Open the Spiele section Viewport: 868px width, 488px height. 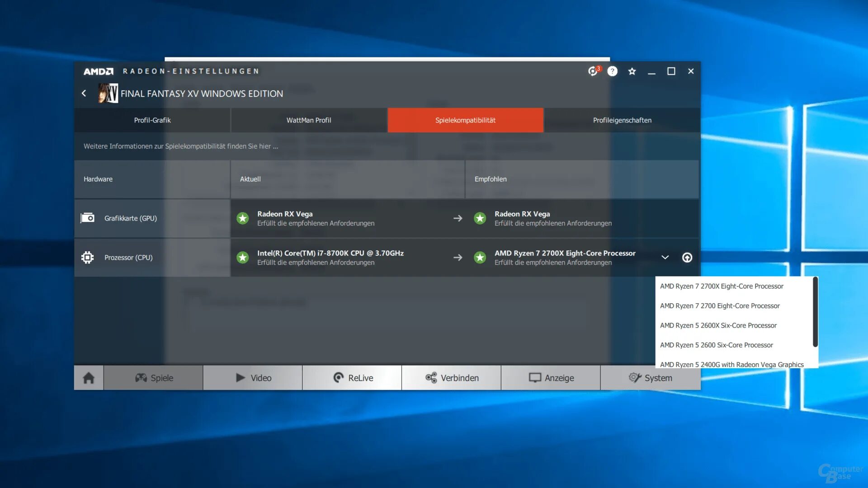click(153, 378)
